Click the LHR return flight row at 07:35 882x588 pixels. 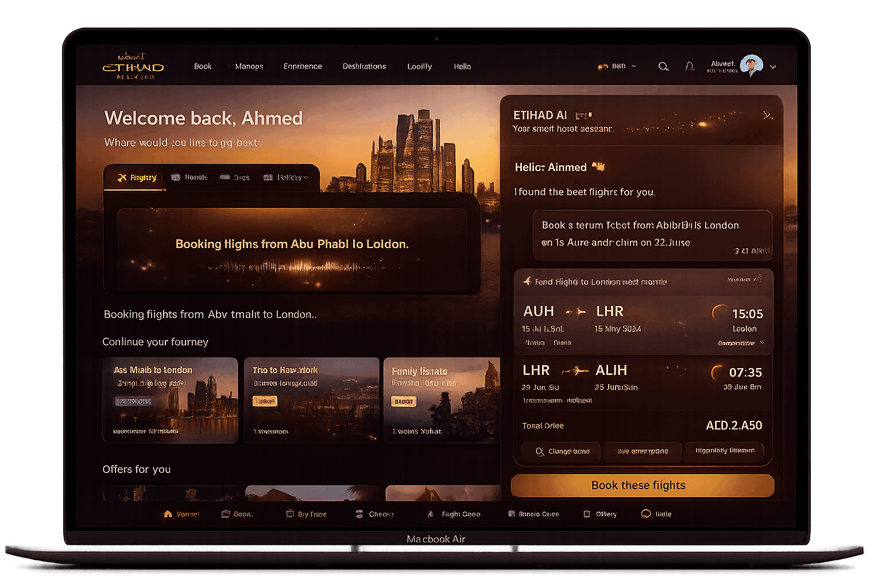point(643,384)
